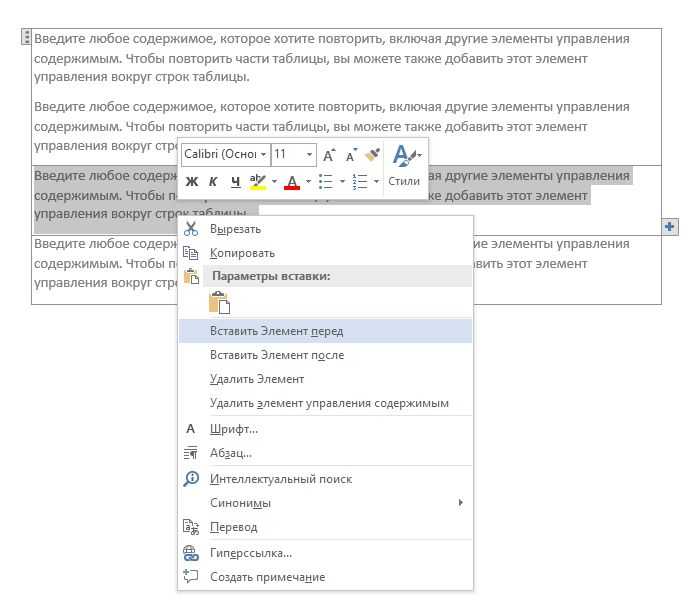Expand font color dropdown arrow
This screenshot has width=696, height=616.
(308, 181)
